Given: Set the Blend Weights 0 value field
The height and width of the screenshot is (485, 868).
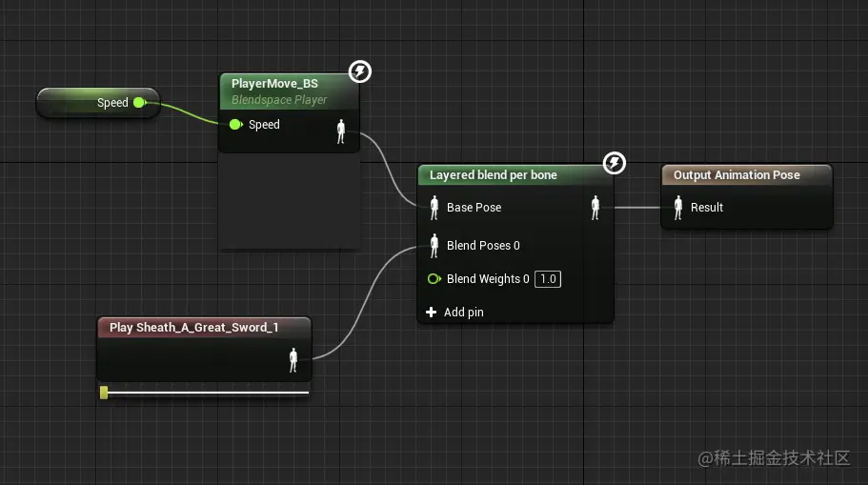Looking at the screenshot, I should click(x=548, y=279).
